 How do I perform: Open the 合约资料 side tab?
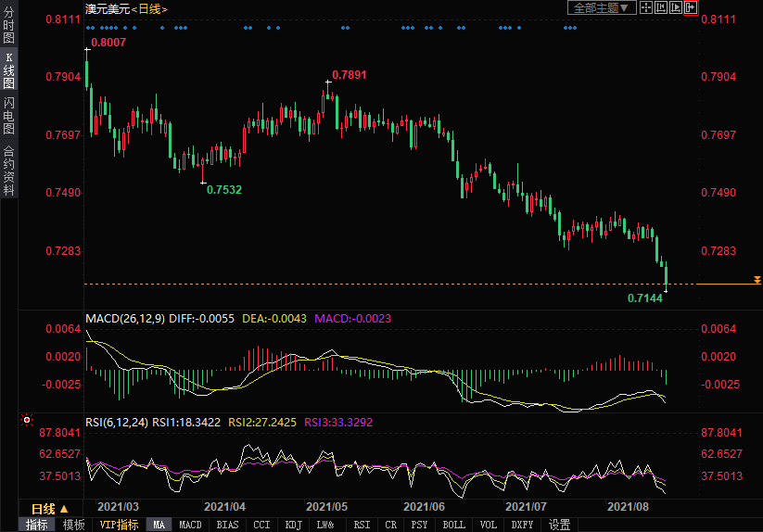[x=8, y=171]
